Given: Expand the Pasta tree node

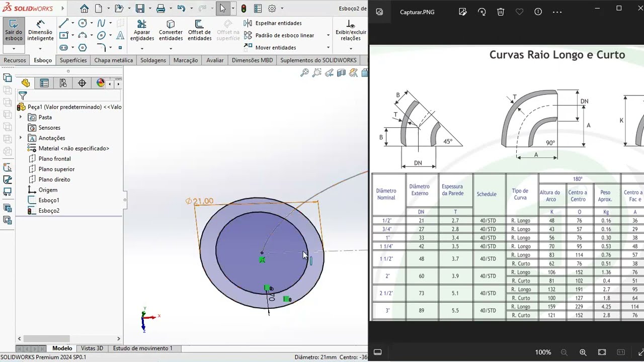Looking at the screenshot, I should coord(21,117).
